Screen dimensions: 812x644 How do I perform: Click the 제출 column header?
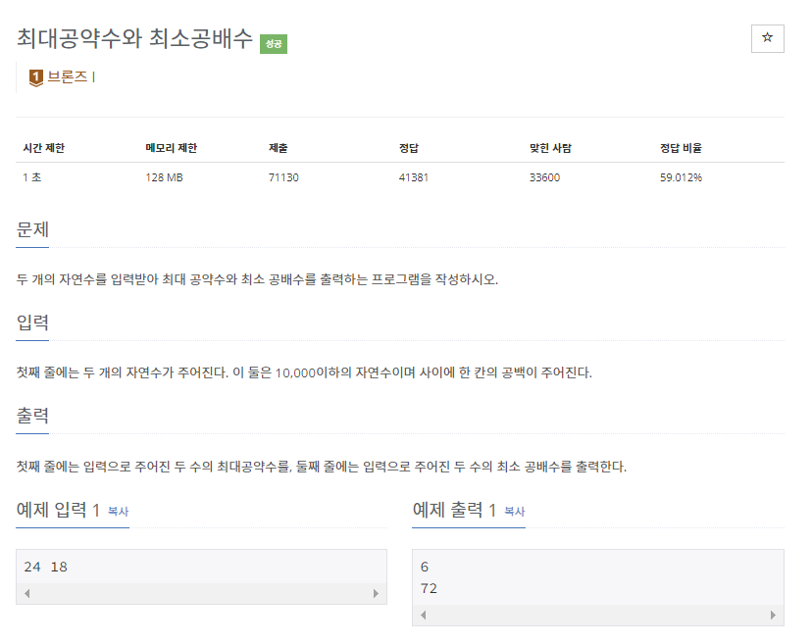(x=279, y=148)
